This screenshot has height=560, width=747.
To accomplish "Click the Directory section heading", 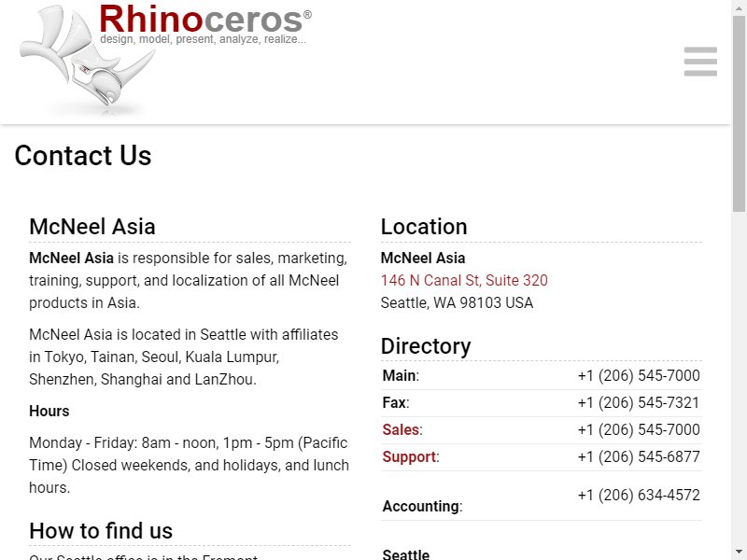I will tap(426, 346).
